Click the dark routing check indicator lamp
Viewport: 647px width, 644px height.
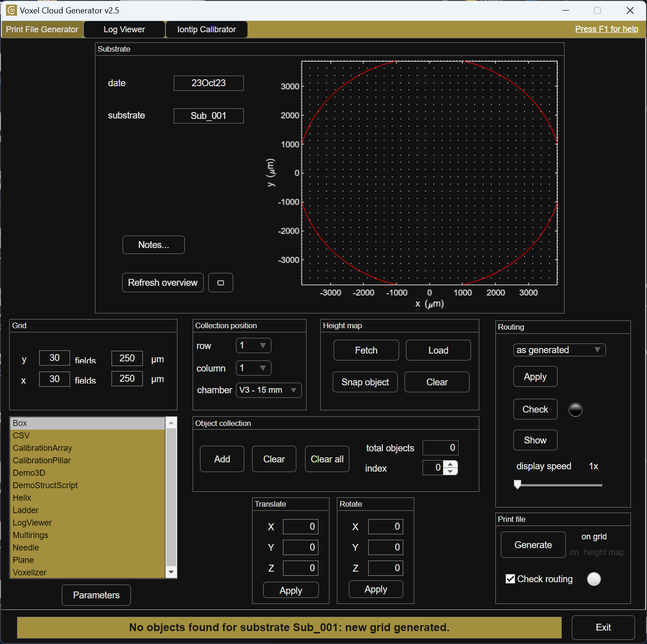pyautogui.click(x=576, y=409)
